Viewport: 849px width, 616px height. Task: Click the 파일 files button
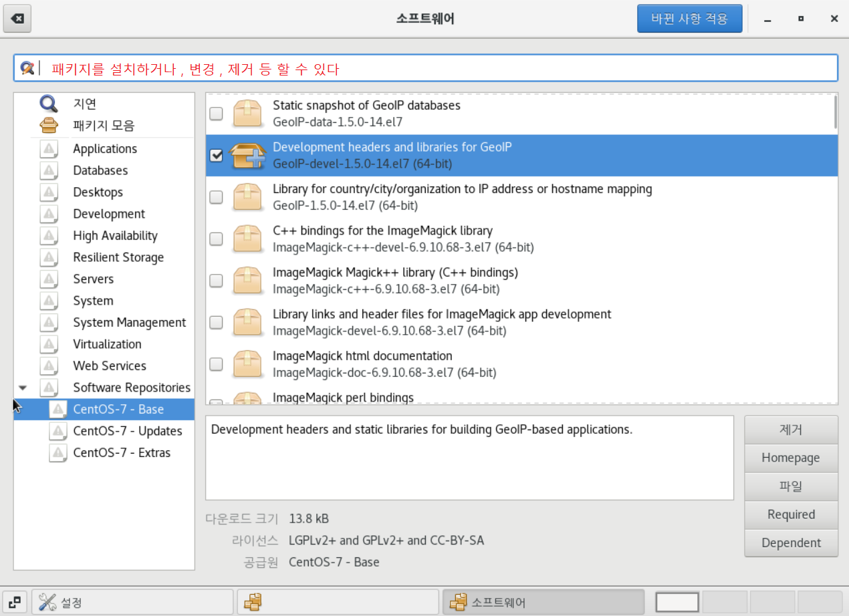click(x=791, y=486)
